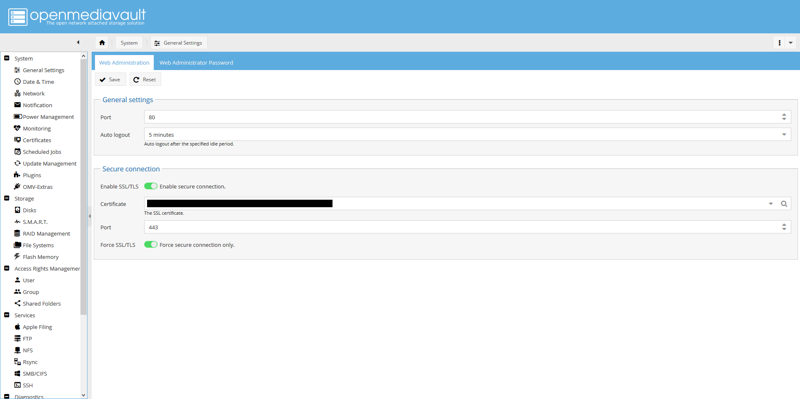Image resolution: width=800 pixels, height=399 pixels.
Task: Click the General settings Port stepper
Action: (x=784, y=117)
